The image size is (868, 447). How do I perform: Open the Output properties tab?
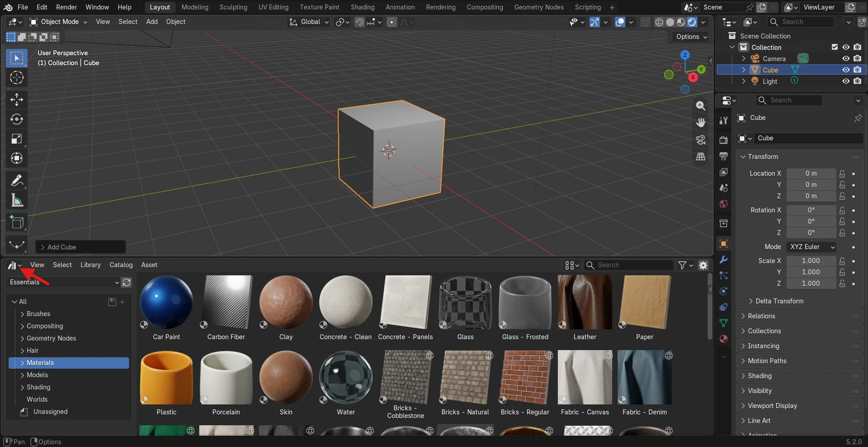[724, 156]
